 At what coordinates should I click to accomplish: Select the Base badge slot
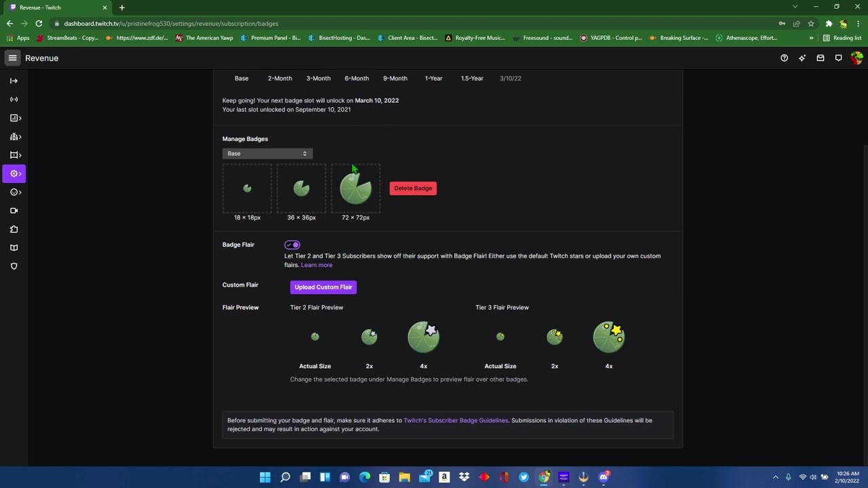(x=241, y=79)
